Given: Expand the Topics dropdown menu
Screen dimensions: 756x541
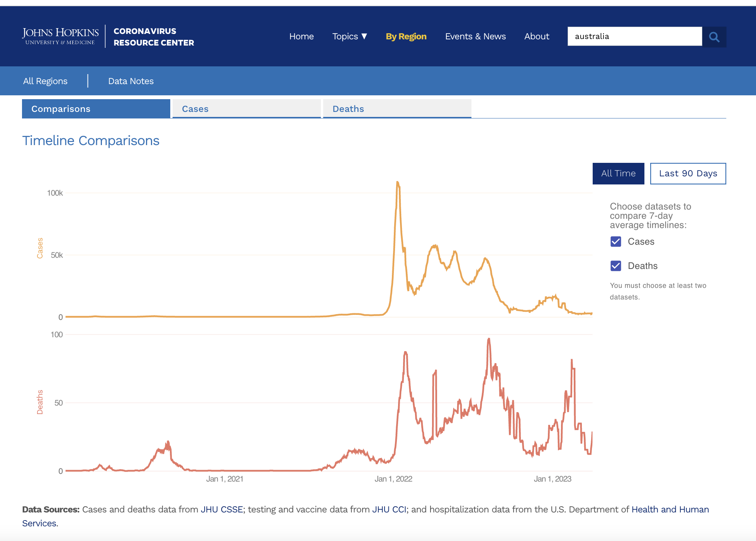Looking at the screenshot, I should (x=349, y=36).
